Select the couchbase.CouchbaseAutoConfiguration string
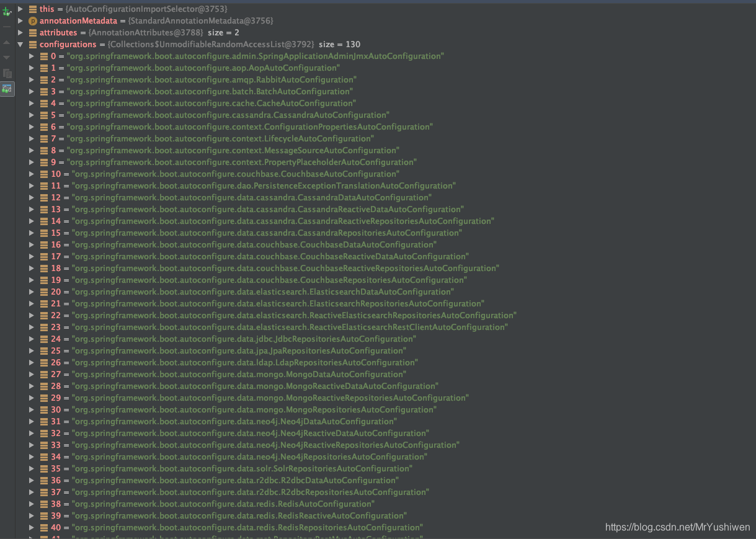Image resolution: width=756 pixels, height=539 pixels. point(236,174)
